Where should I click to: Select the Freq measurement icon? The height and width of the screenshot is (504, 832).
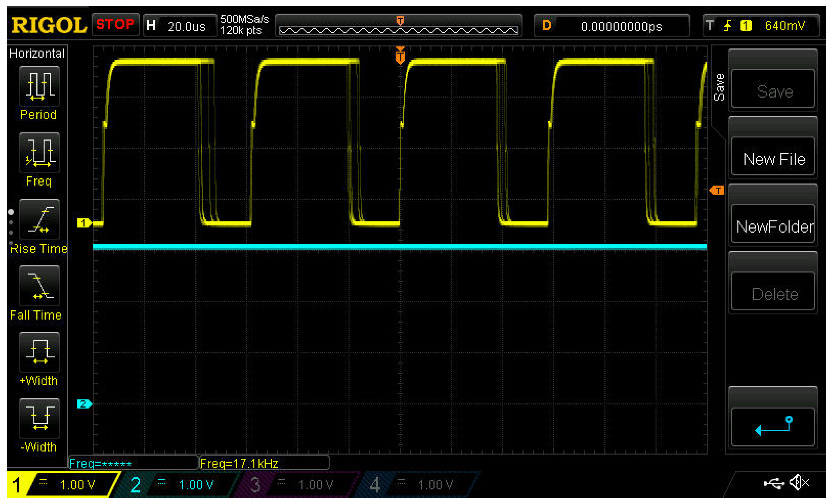(x=40, y=153)
